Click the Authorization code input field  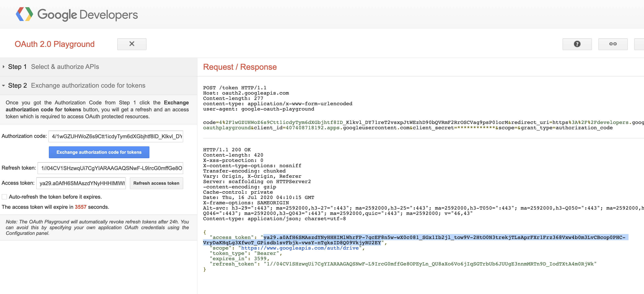click(116, 136)
